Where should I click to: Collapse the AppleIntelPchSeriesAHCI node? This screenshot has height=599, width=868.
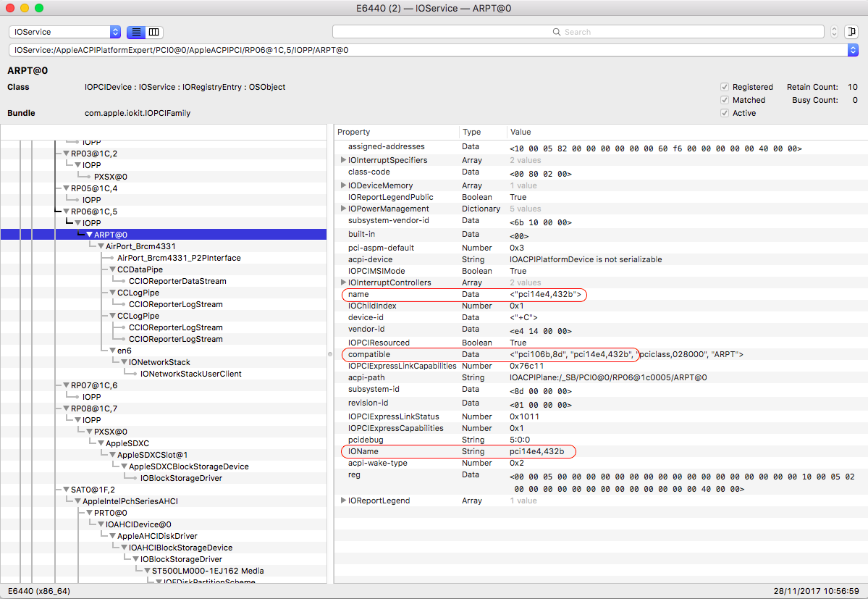pyautogui.click(x=78, y=501)
